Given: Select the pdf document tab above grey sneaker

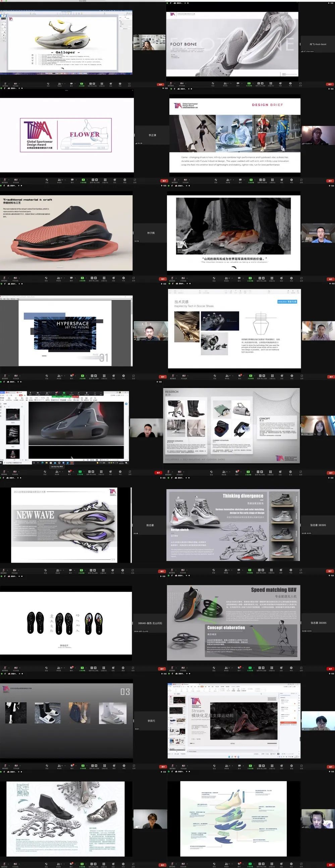Looking at the screenshot, I should [19, 393].
